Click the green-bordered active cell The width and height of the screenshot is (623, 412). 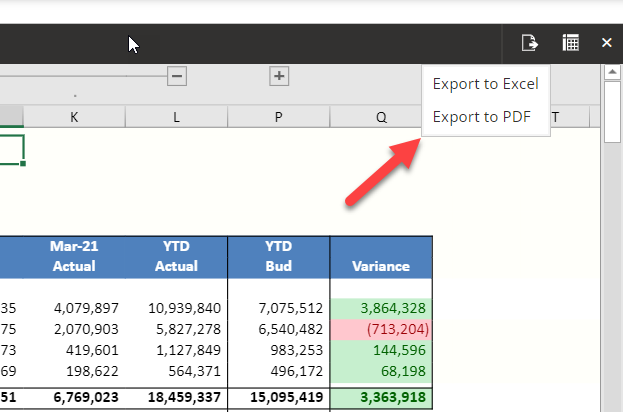(10, 150)
